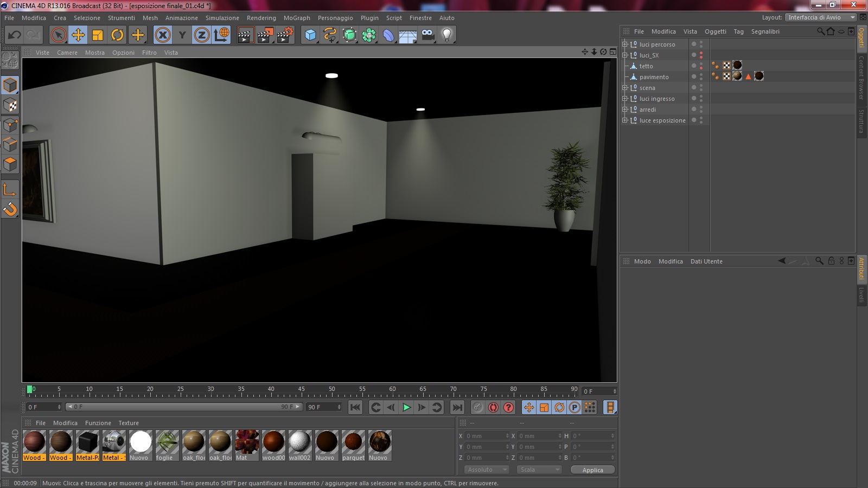This screenshot has height=488, width=868.
Task: Select the Move tool
Action: point(78,35)
